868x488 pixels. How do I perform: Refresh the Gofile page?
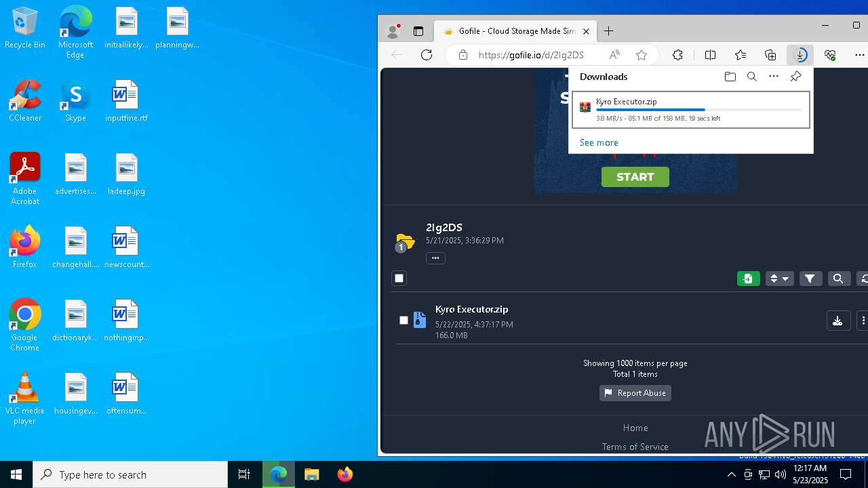point(427,55)
